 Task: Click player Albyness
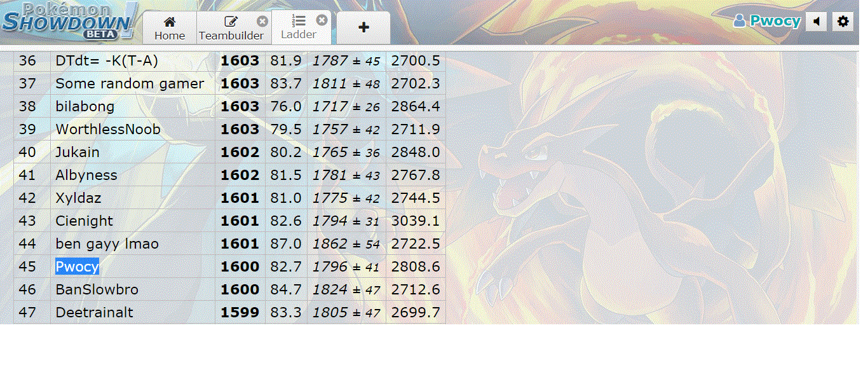[x=86, y=176]
